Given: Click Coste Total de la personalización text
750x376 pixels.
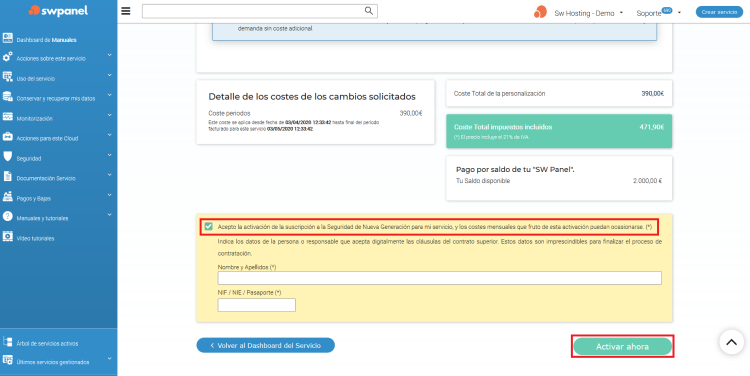Looking at the screenshot, I should click(x=499, y=93).
